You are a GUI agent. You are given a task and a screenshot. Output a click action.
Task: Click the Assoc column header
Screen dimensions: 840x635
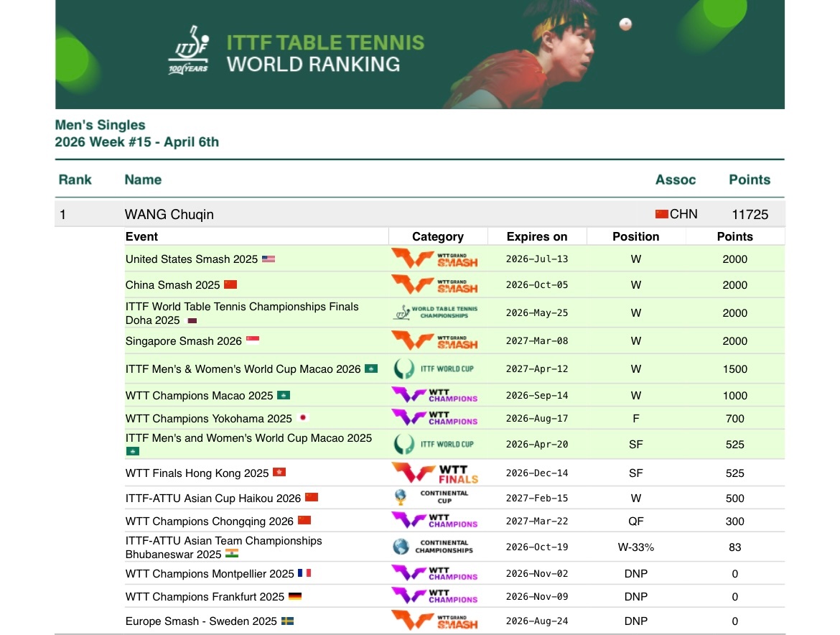[676, 180]
